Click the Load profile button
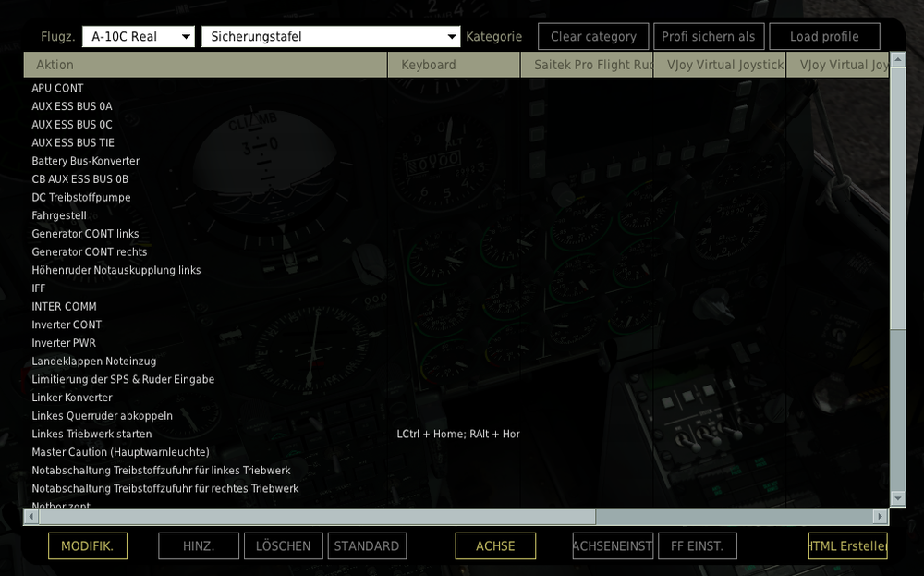Screen dimensions: 924x576 (824, 37)
